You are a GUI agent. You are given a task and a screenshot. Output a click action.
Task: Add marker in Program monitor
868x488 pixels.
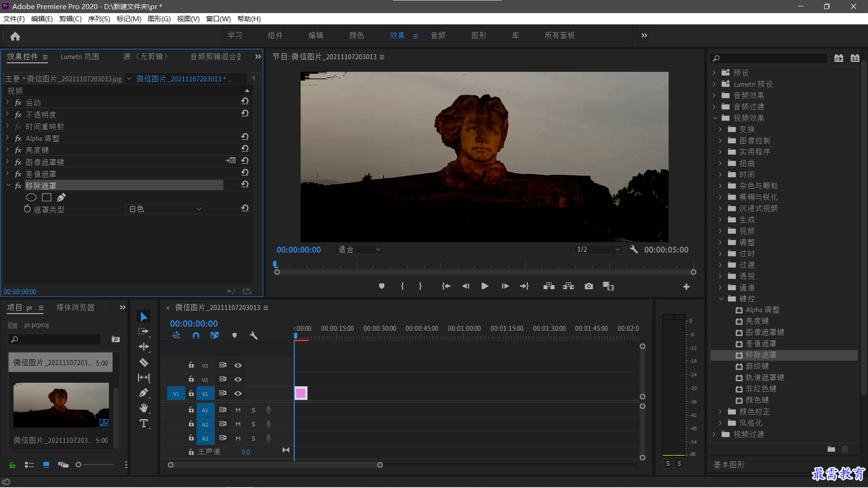[x=382, y=286]
